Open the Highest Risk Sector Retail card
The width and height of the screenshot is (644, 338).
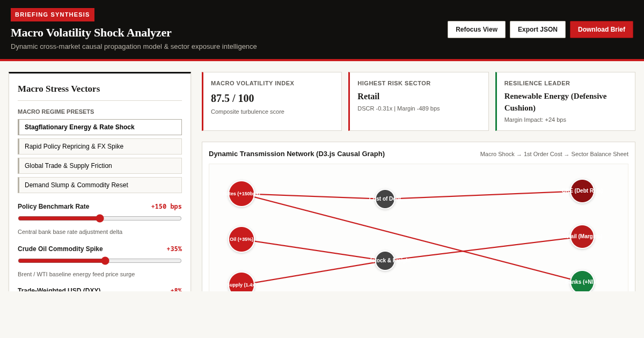point(419,101)
